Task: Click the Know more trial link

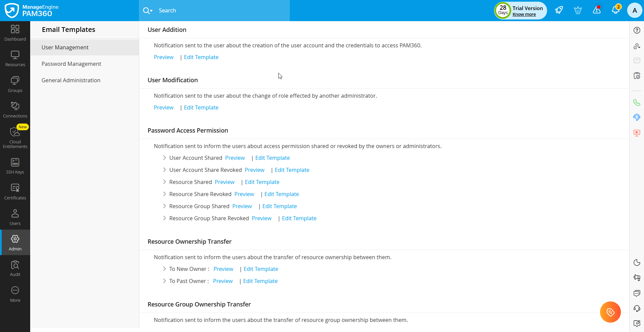Action: [524, 14]
